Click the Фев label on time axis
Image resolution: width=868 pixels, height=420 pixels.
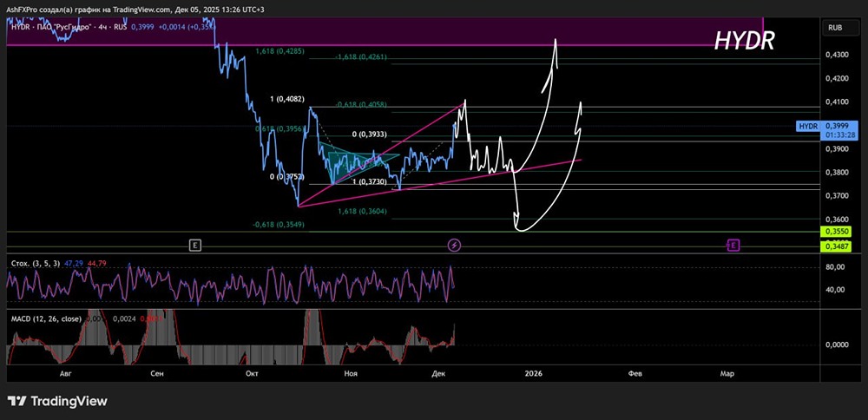pyautogui.click(x=635, y=374)
